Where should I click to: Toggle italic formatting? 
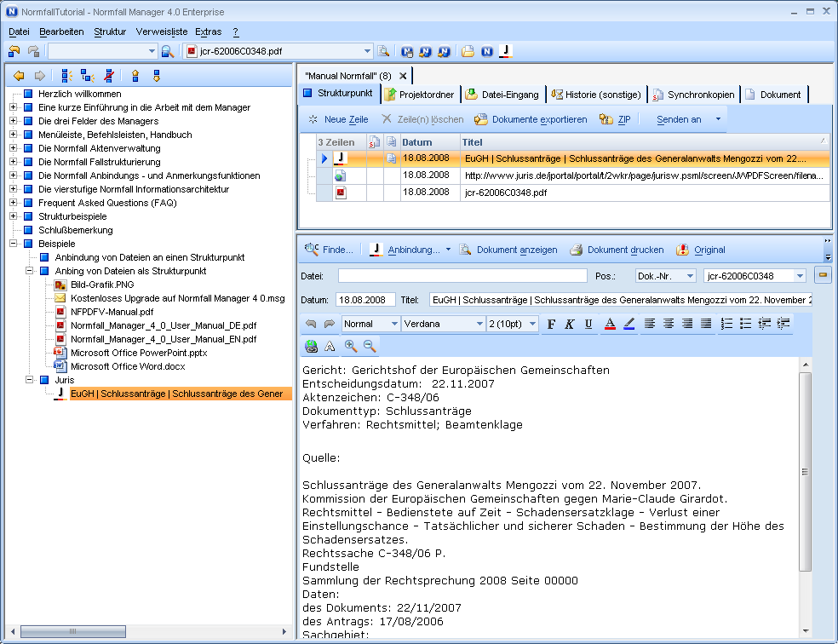coord(569,324)
